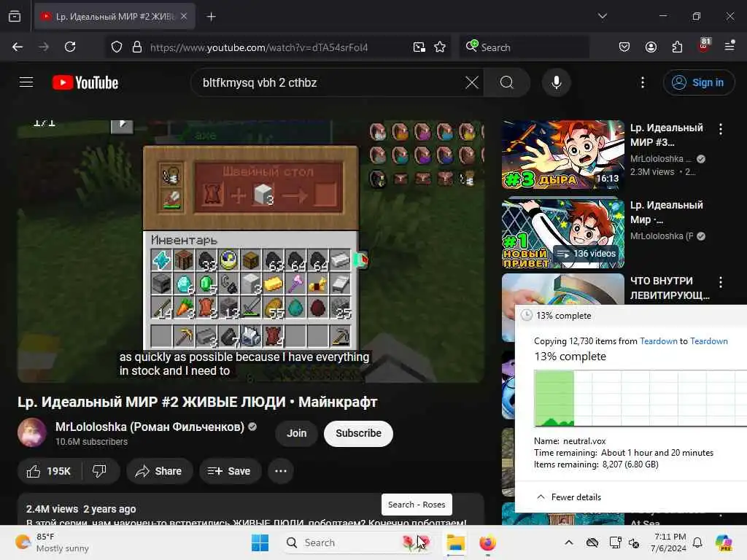
Task: Join the MrLololoshka channel
Action: [x=296, y=433]
